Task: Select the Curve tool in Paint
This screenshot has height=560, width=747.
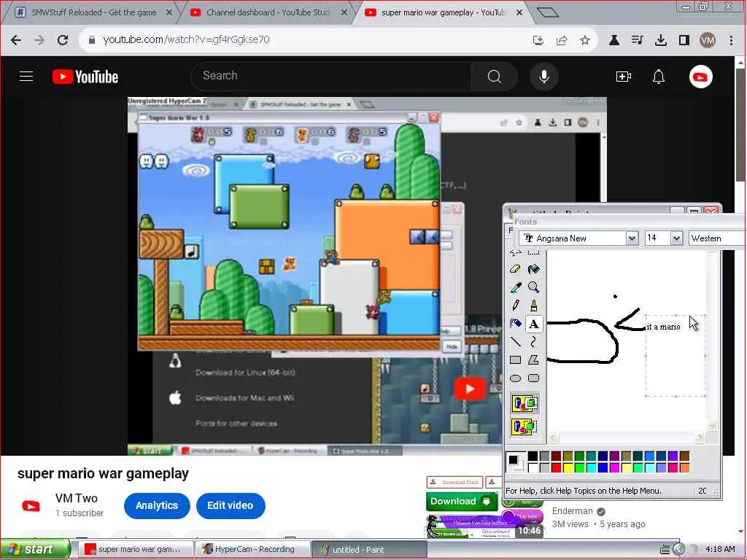Action: click(533, 341)
